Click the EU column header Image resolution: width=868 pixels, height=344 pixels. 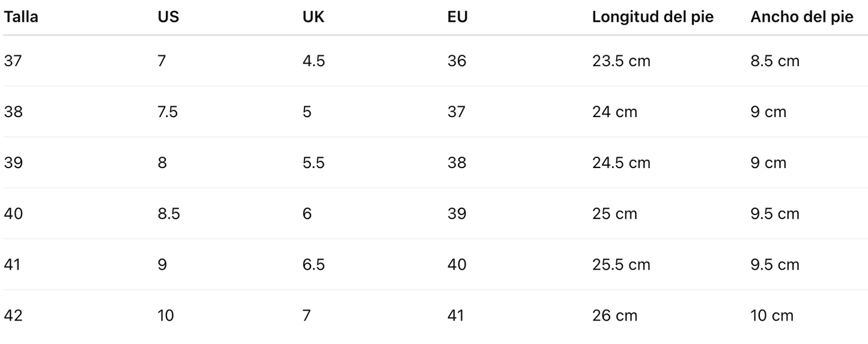[x=458, y=17]
